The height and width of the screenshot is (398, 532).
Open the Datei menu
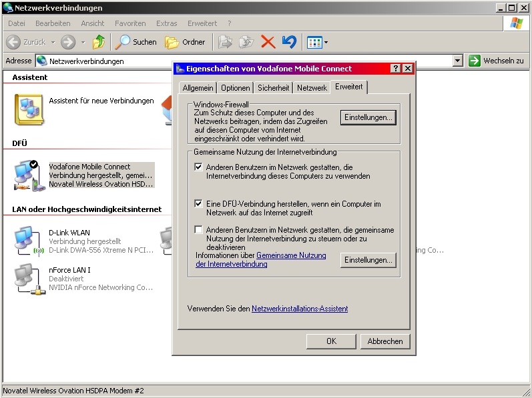point(16,23)
